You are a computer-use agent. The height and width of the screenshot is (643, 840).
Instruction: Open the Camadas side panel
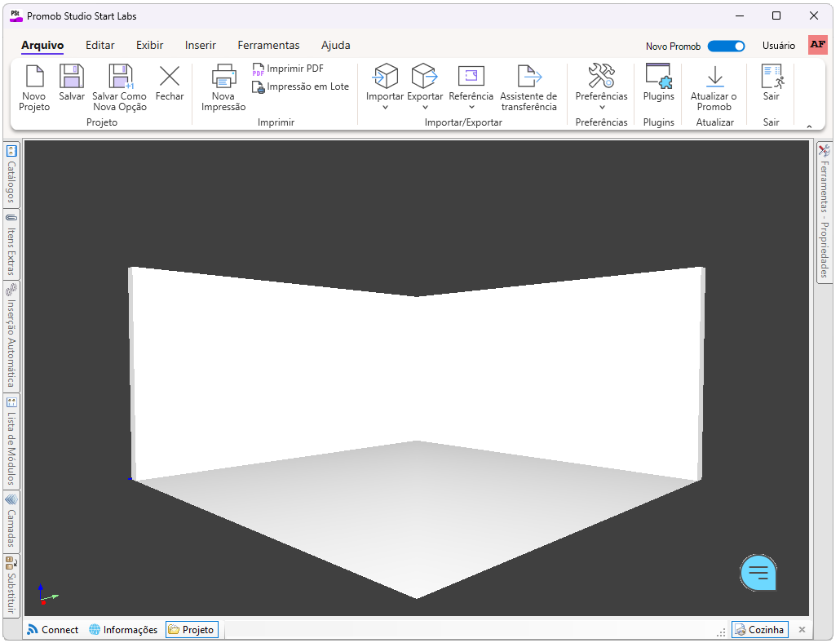[11, 521]
